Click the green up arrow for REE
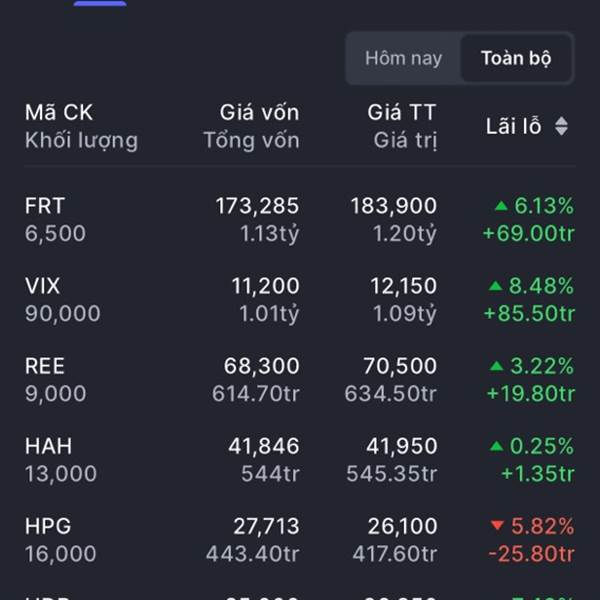The height and width of the screenshot is (600, 600). click(497, 366)
